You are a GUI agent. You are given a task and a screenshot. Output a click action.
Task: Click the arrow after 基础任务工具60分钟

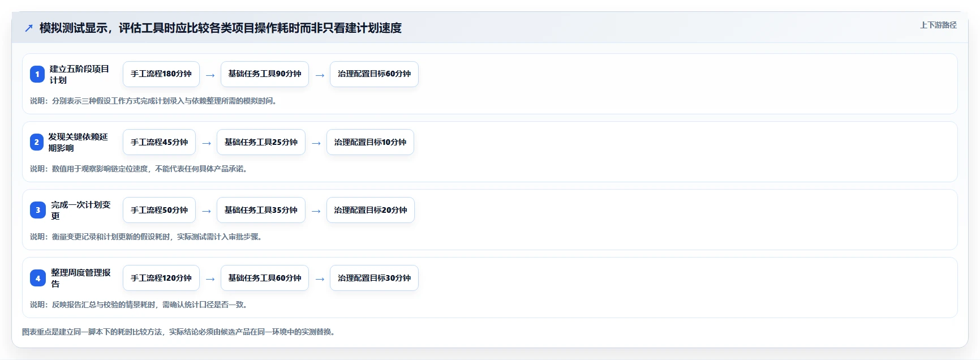coord(320,279)
